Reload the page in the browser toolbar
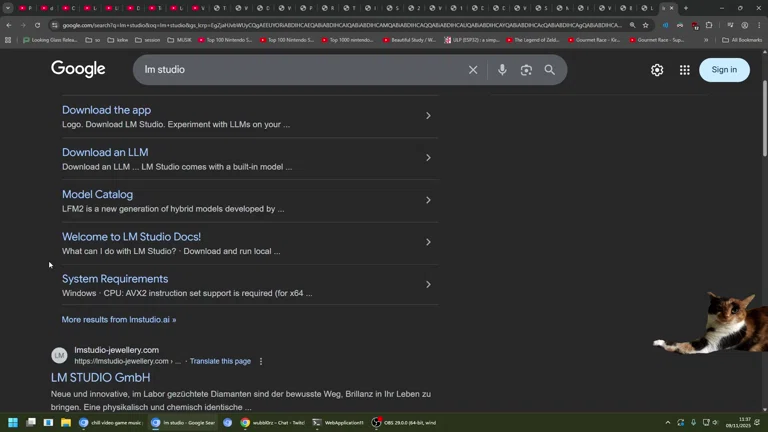This screenshot has height=432, width=768. [x=38, y=25]
